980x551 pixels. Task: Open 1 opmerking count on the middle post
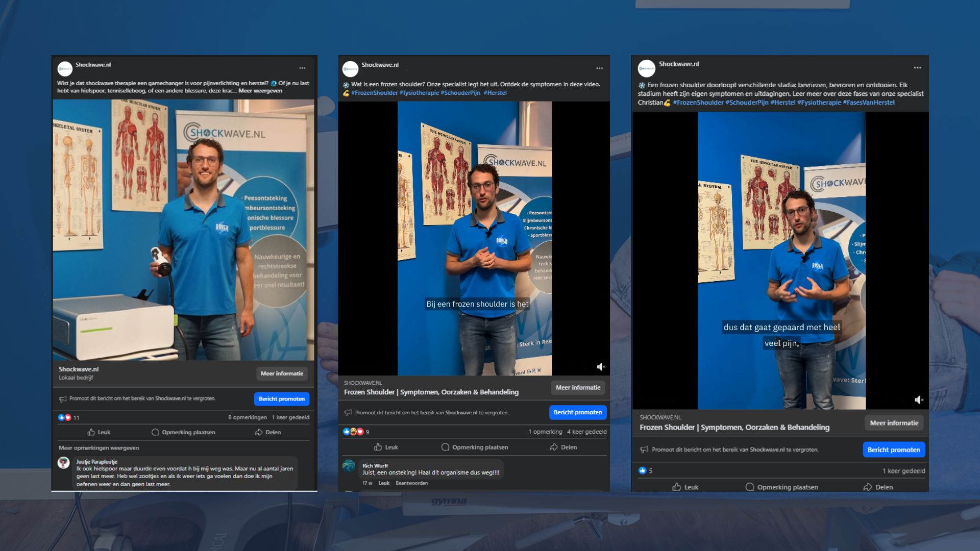click(x=545, y=432)
